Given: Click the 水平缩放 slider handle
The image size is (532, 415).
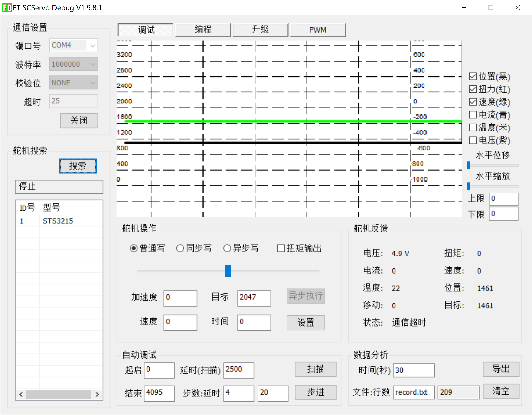Looking at the screenshot, I should 468,186.
